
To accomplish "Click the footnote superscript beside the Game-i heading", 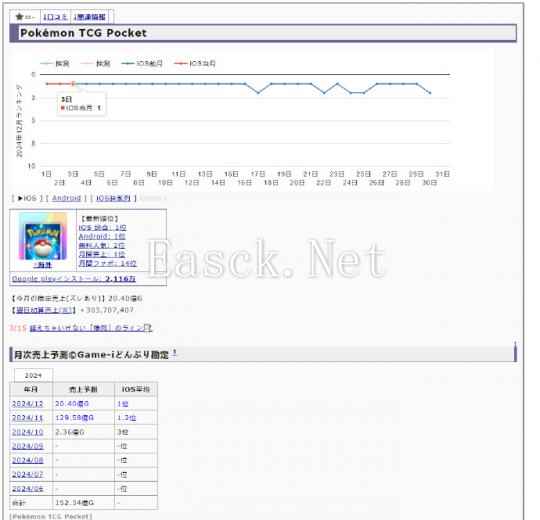I will 175,352.
